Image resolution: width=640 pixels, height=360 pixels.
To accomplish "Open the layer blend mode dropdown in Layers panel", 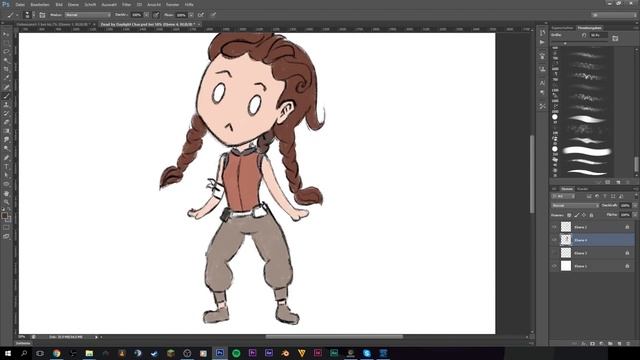I will 575,205.
